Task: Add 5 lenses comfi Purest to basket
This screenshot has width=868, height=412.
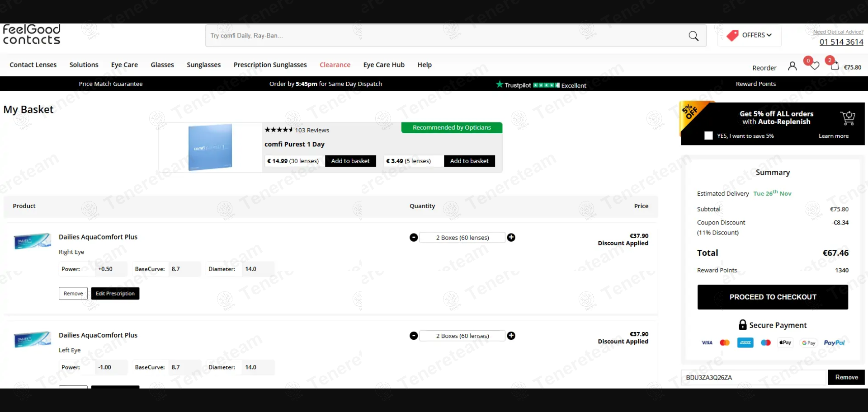Action: (469, 161)
